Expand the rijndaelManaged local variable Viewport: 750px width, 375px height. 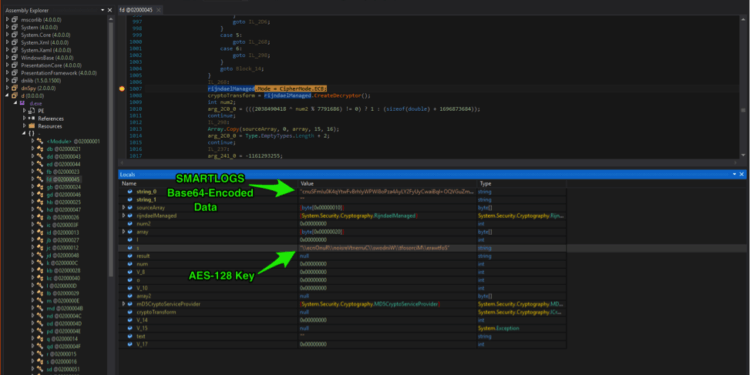coord(123,216)
